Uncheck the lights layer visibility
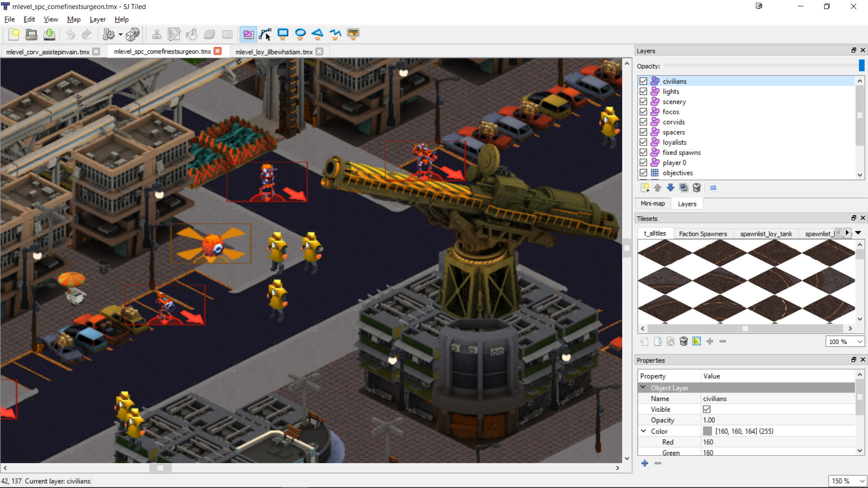The image size is (868, 488). (x=644, y=91)
